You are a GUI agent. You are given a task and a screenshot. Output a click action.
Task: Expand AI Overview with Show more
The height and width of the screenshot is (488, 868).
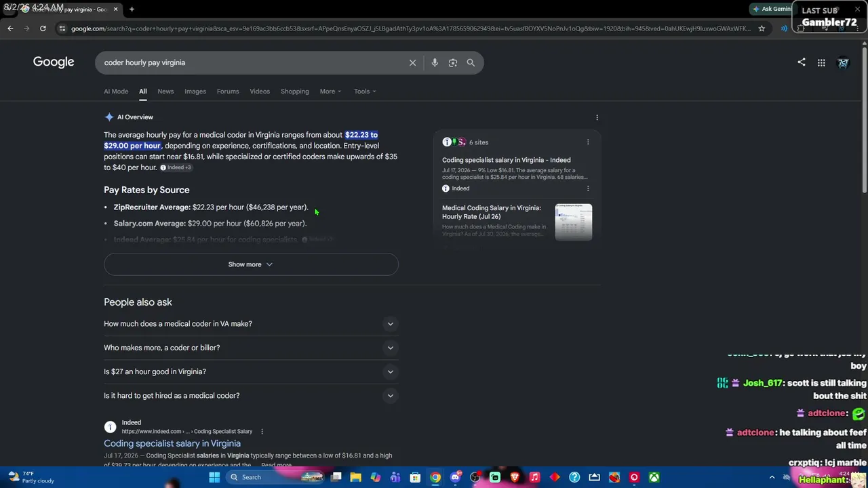click(251, 264)
